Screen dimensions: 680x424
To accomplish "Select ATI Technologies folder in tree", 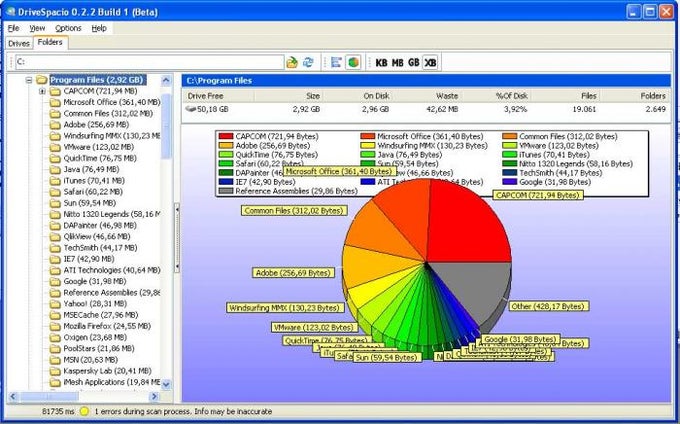I will (x=112, y=271).
